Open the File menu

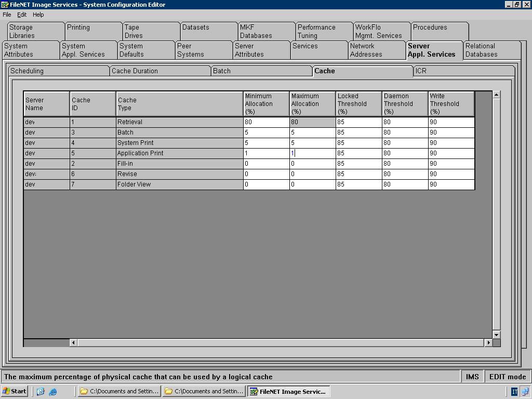click(7, 15)
